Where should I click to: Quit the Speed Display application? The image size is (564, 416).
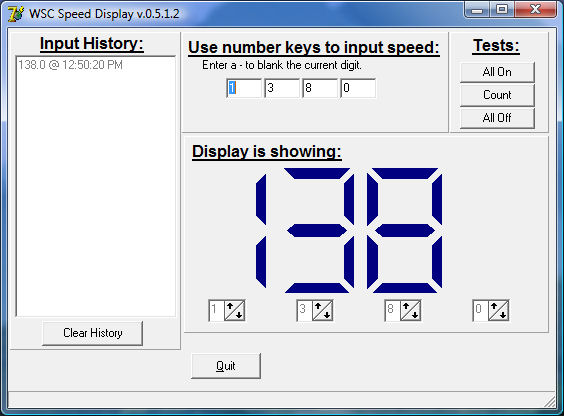click(x=226, y=366)
